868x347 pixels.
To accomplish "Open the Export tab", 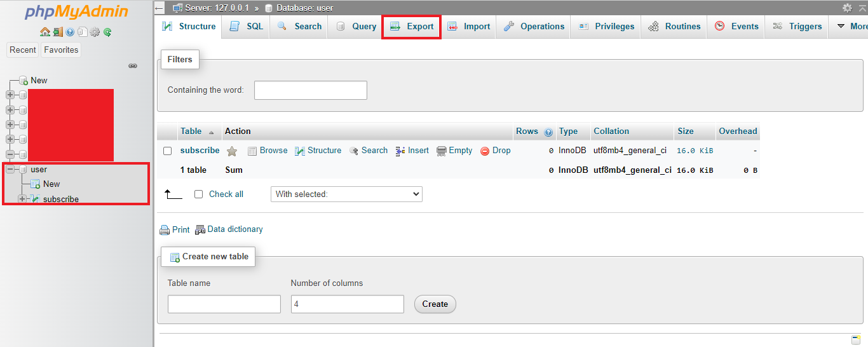I will [x=411, y=26].
